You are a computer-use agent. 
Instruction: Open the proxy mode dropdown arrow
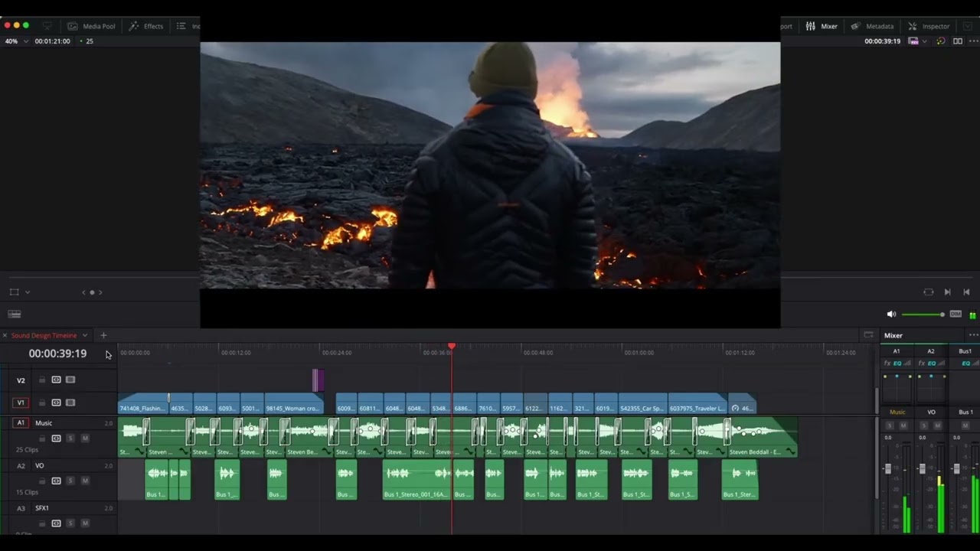click(925, 41)
